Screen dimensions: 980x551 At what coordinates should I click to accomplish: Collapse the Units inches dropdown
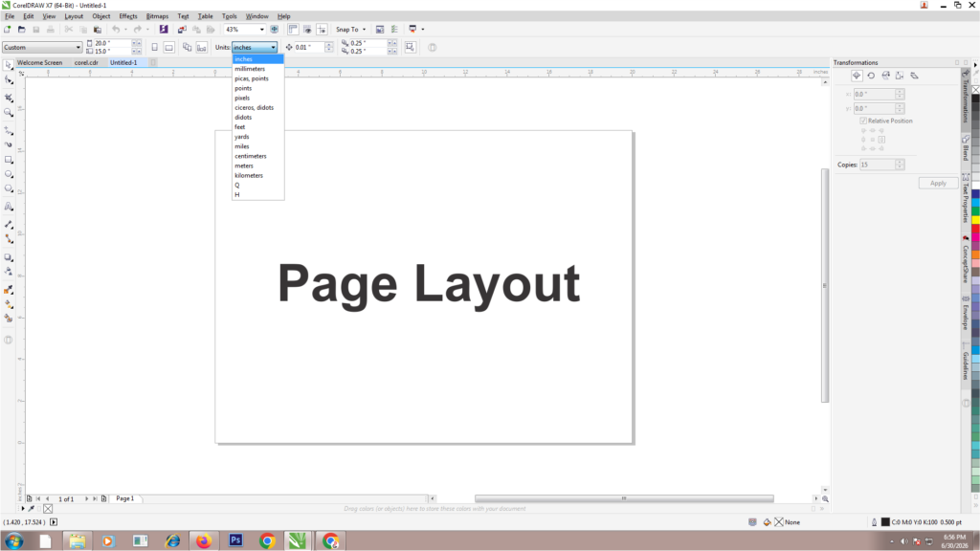tap(273, 48)
